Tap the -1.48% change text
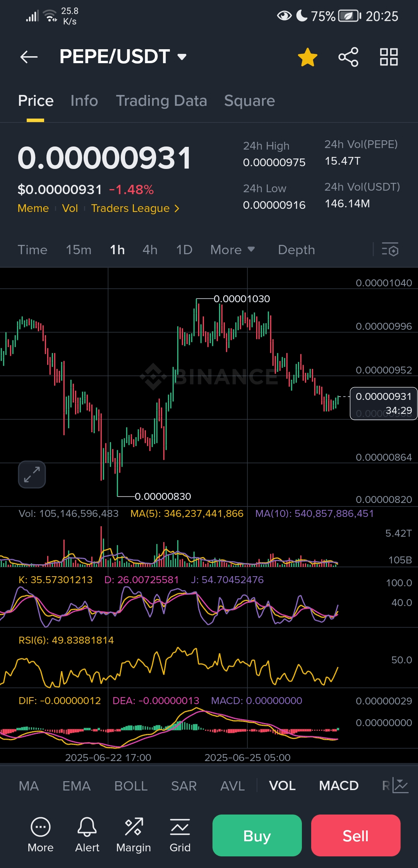 (x=131, y=189)
